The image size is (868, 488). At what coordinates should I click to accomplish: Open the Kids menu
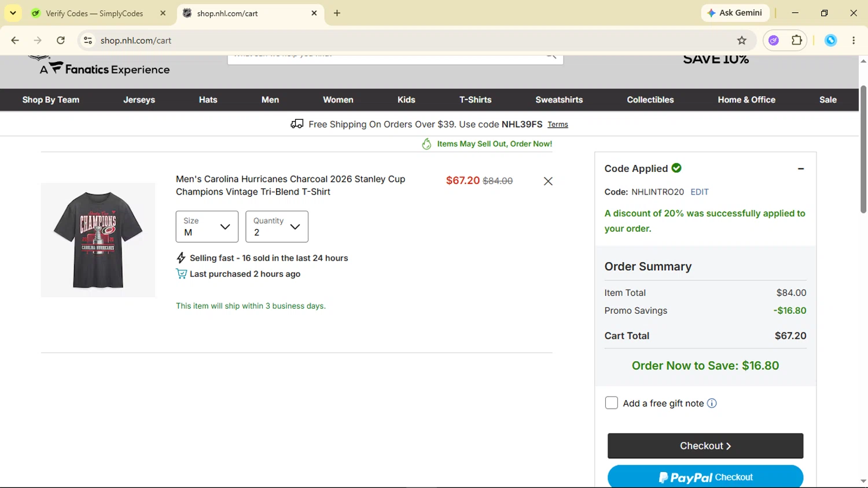(x=406, y=100)
